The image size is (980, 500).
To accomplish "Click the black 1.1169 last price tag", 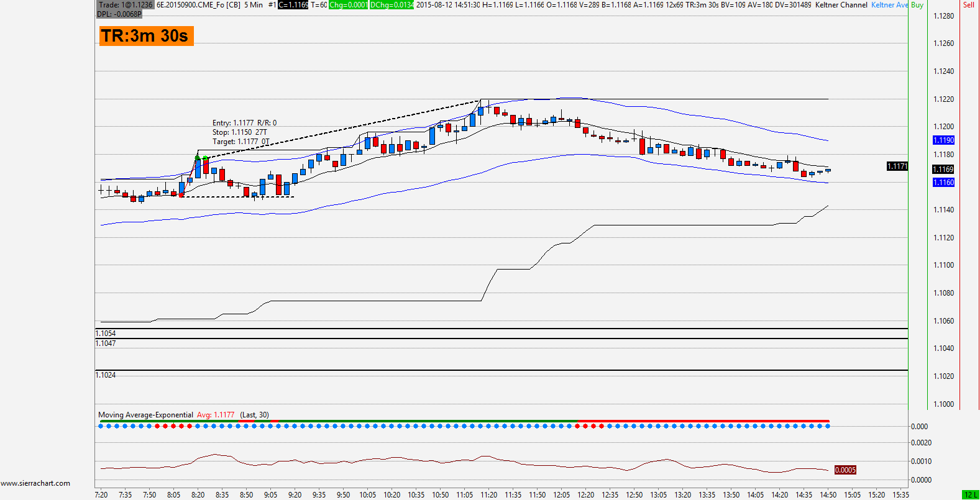I will coord(944,170).
